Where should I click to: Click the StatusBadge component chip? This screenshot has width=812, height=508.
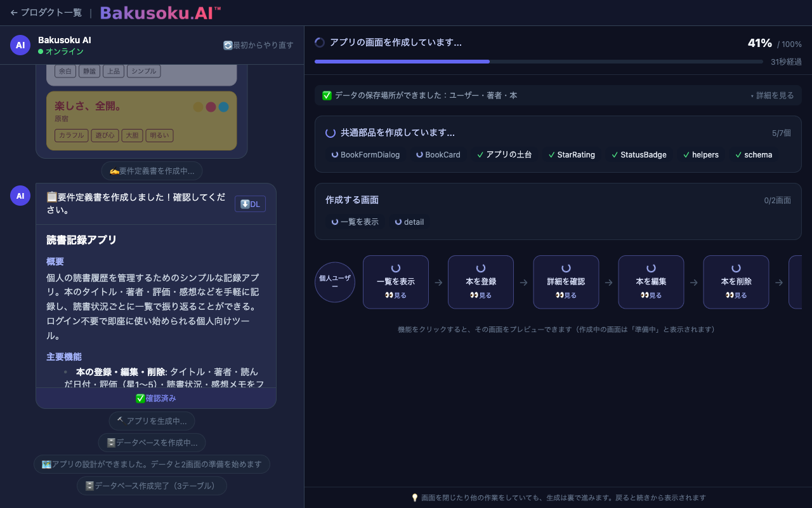639,154
